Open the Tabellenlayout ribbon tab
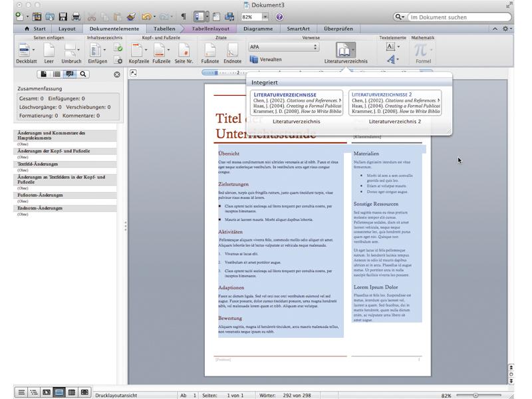532x399 pixels. [x=210, y=29]
